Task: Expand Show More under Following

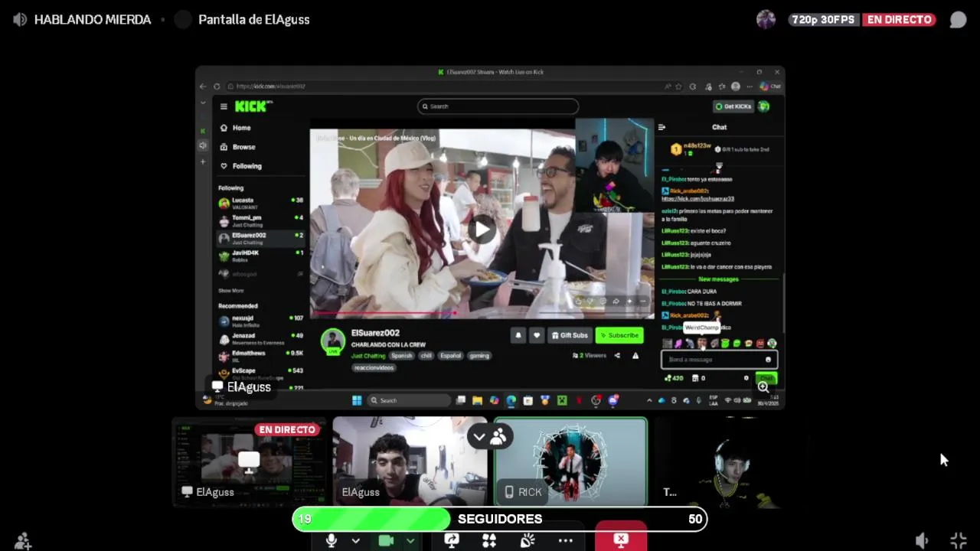Action: point(231,291)
